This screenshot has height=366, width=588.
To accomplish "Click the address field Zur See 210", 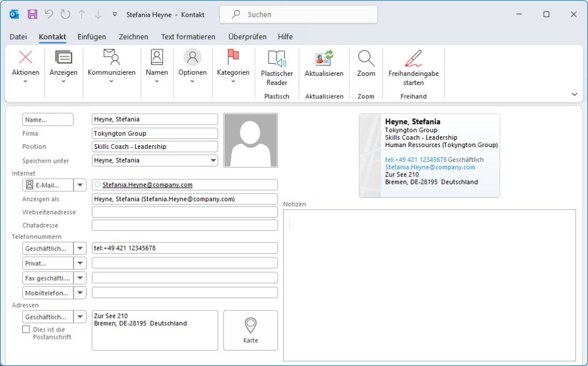I will point(155,330).
